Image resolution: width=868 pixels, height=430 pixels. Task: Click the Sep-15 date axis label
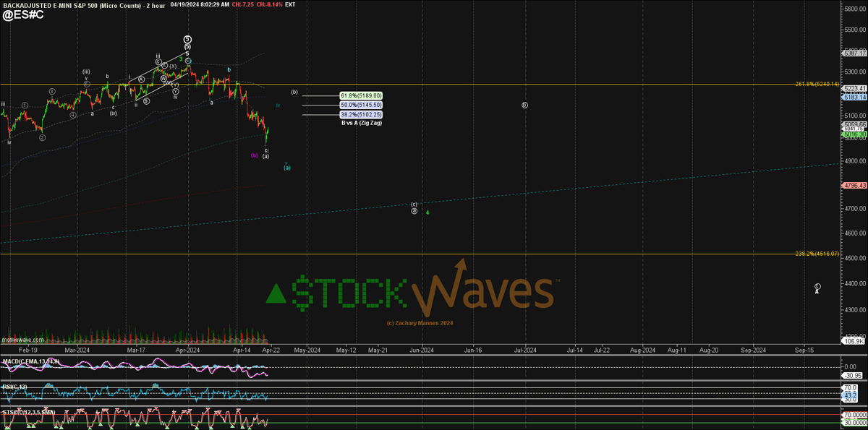click(804, 350)
